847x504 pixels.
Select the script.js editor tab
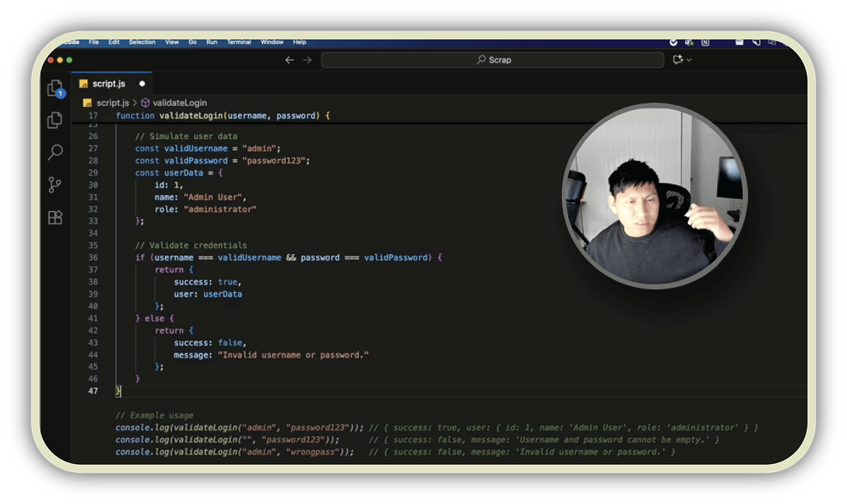[109, 84]
